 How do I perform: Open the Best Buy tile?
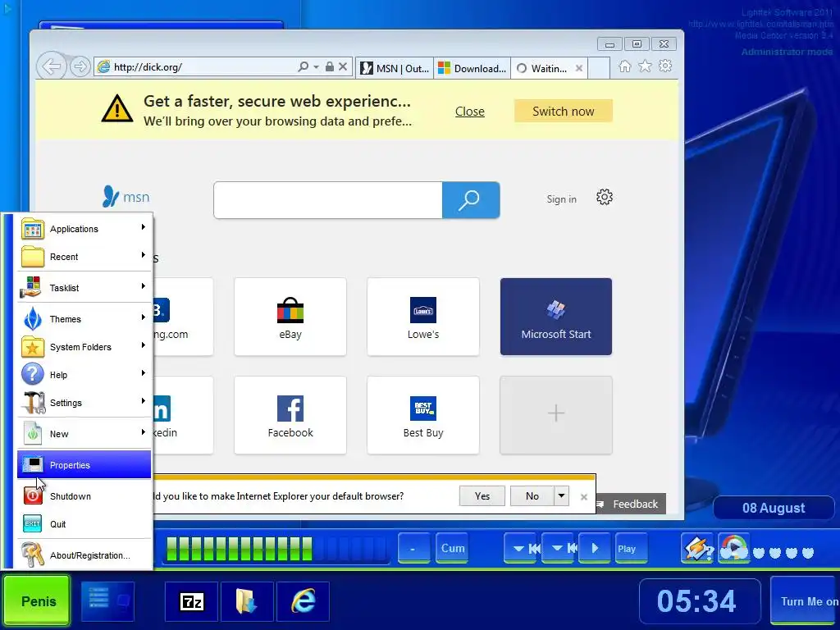[423, 415]
